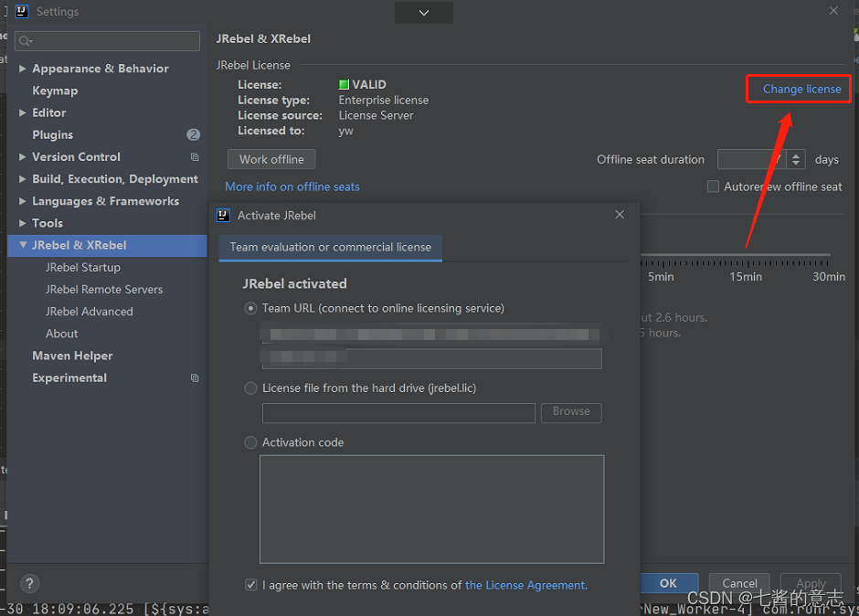859x616 pixels.
Task: Click the Activate JRebel dialog icon
Action: pyautogui.click(x=223, y=216)
